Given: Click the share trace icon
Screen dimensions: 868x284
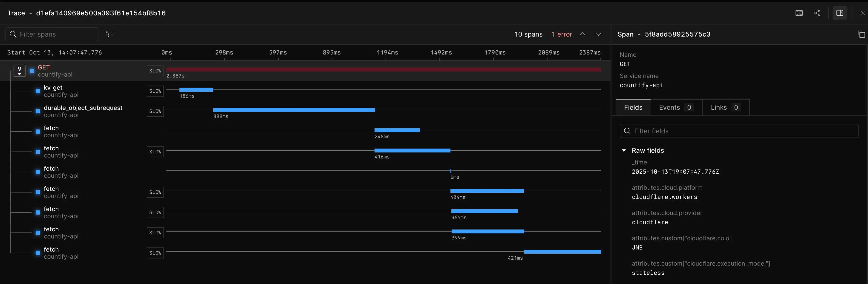Looking at the screenshot, I should tap(817, 13).
